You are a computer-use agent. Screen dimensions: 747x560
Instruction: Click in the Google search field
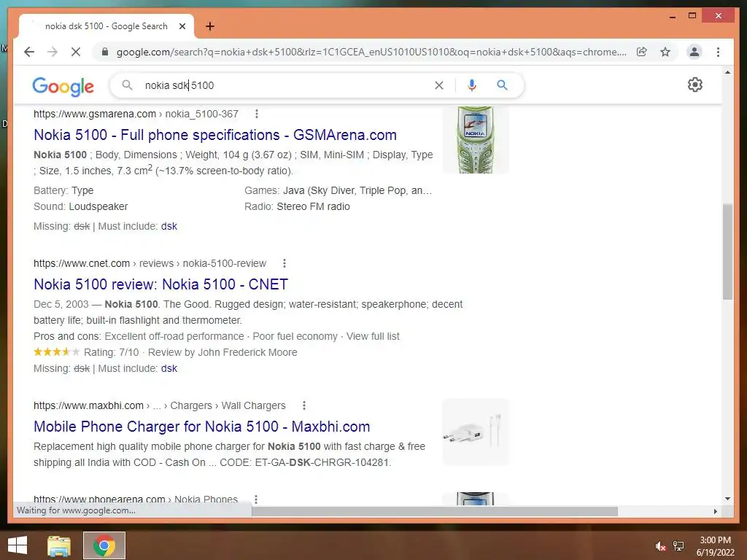[286, 85]
